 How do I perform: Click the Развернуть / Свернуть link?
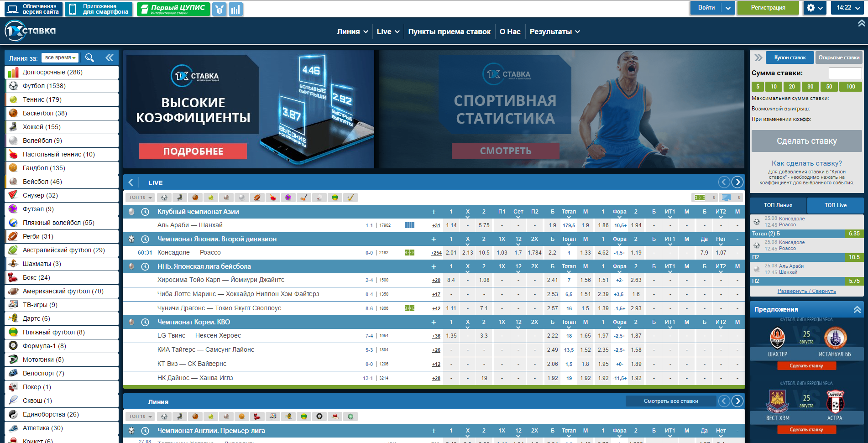coord(806,291)
